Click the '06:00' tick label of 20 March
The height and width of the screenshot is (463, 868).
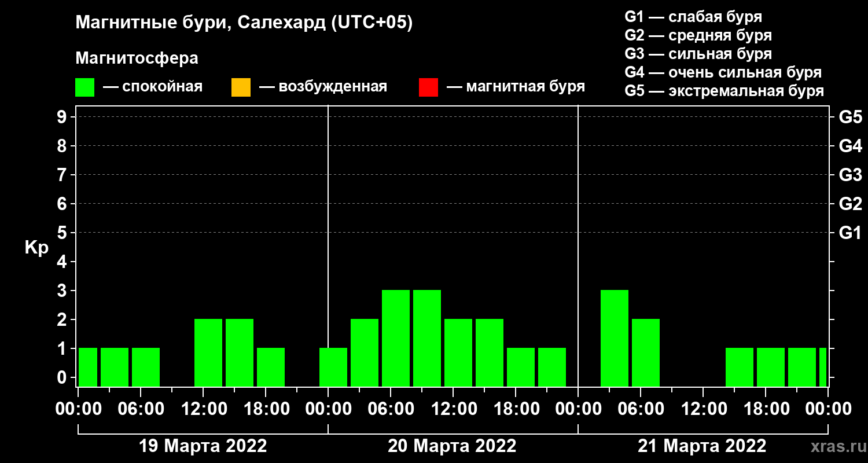[x=391, y=409]
